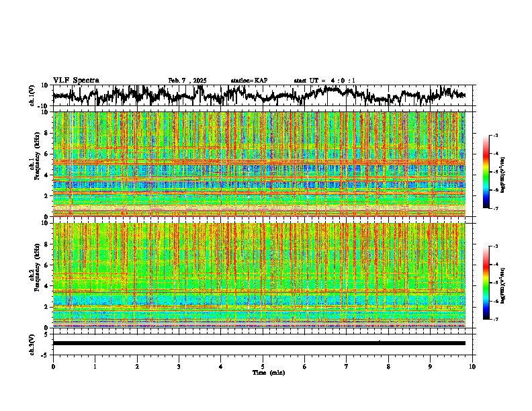This screenshot has height=411, width=532.
Task: Click the ch.3(V) axis label
Action: coord(32,345)
